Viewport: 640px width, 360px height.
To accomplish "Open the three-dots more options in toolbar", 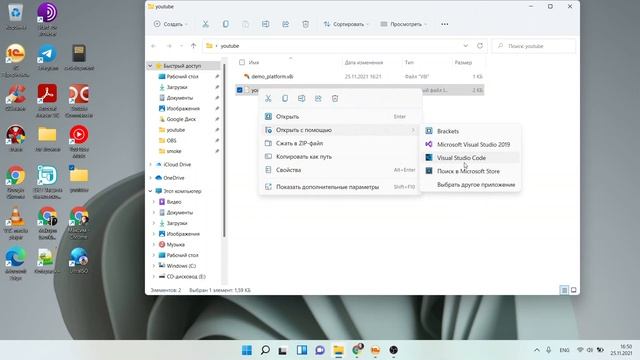I will coord(444,24).
